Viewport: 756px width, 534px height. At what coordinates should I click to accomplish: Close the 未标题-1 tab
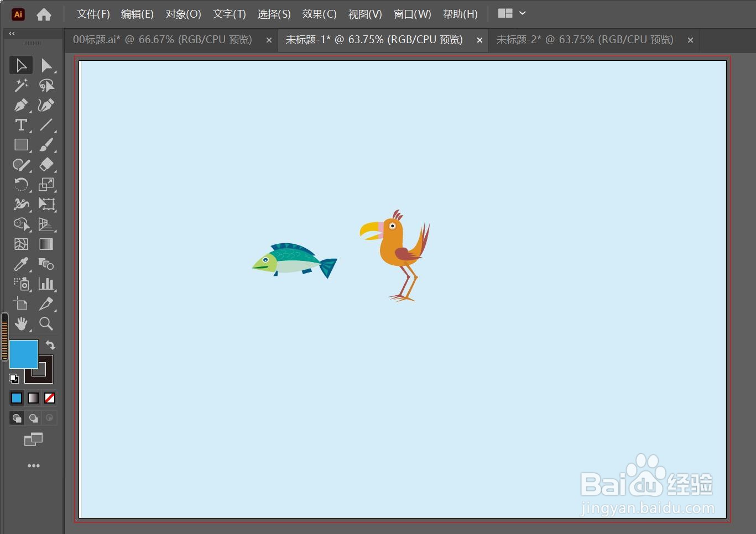pyautogui.click(x=479, y=40)
